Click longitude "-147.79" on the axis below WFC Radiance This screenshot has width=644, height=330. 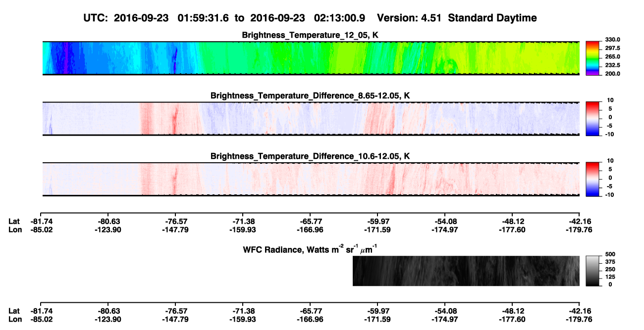click(x=174, y=319)
